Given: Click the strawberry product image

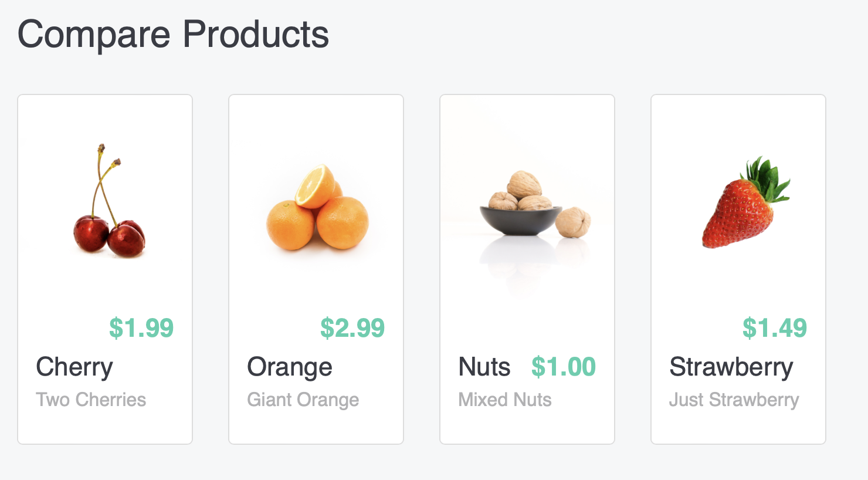Looking at the screenshot, I should point(738,201).
